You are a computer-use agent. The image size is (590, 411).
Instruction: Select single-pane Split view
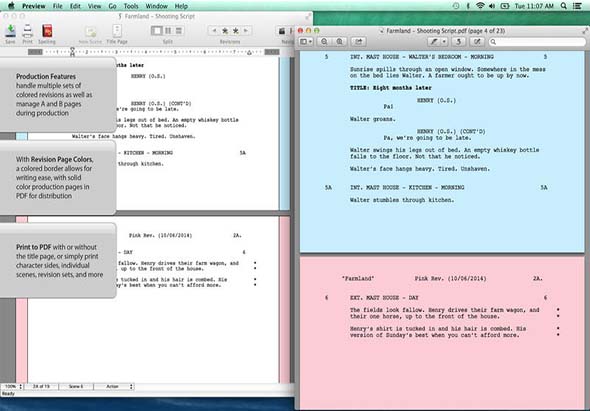[157, 30]
